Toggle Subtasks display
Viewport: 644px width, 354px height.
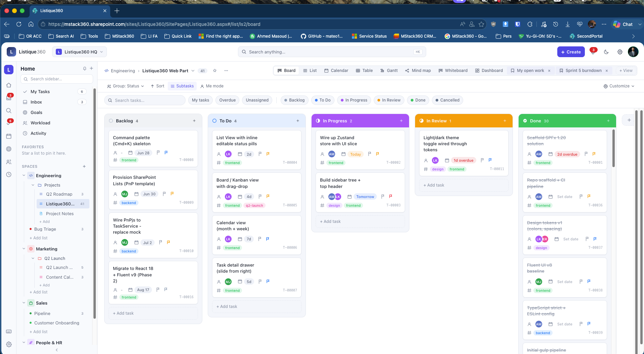[182, 86]
